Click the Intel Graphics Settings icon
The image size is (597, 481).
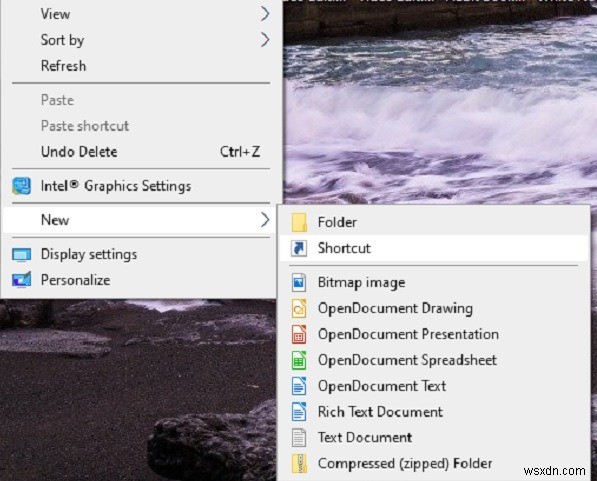(21, 186)
